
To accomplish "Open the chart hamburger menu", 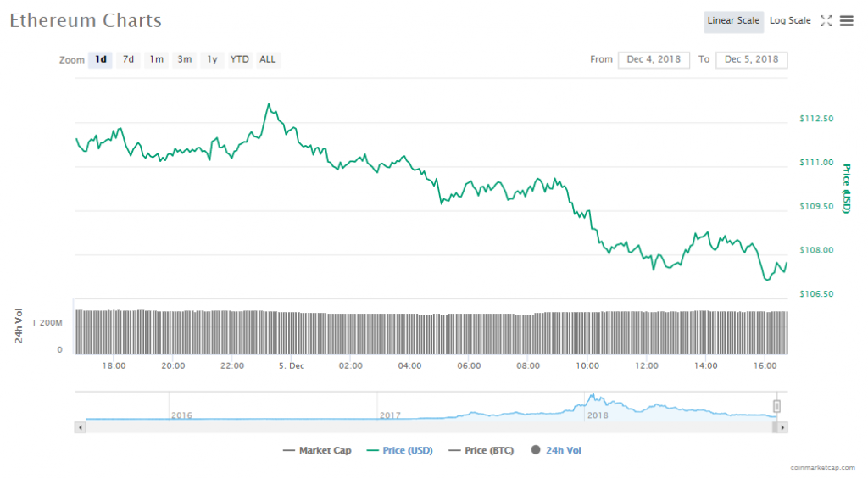I will (846, 21).
